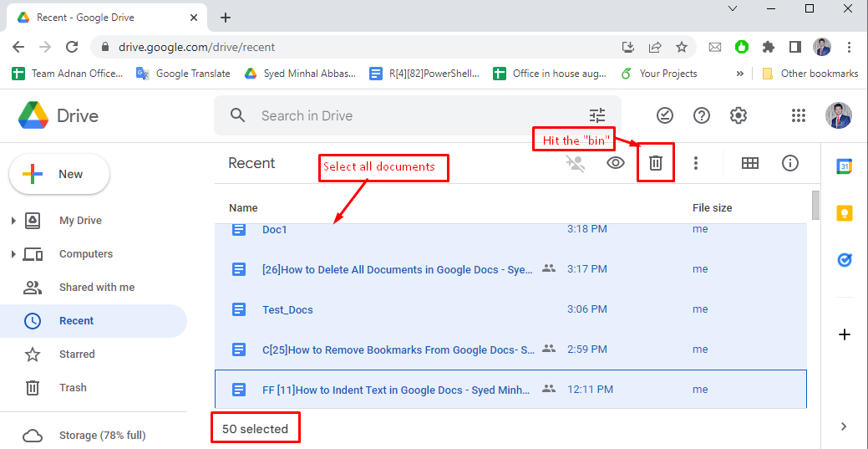
Task: Open the R[4][82]PowerShell bookmark
Action: pyautogui.click(x=424, y=74)
